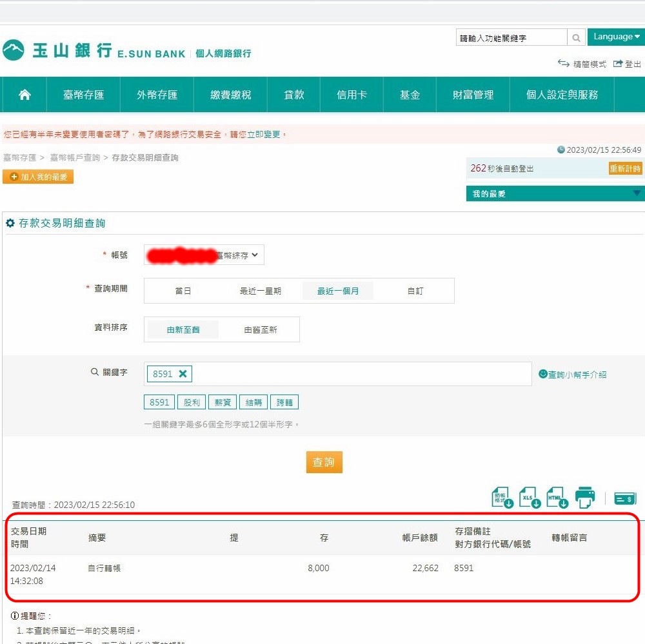Click the home icon in navigation bar
The height and width of the screenshot is (644, 645).
[25, 95]
